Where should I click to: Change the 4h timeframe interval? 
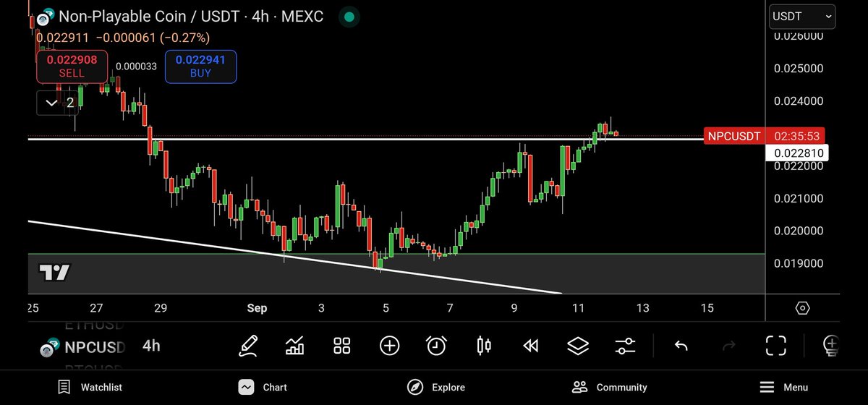[151, 346]
